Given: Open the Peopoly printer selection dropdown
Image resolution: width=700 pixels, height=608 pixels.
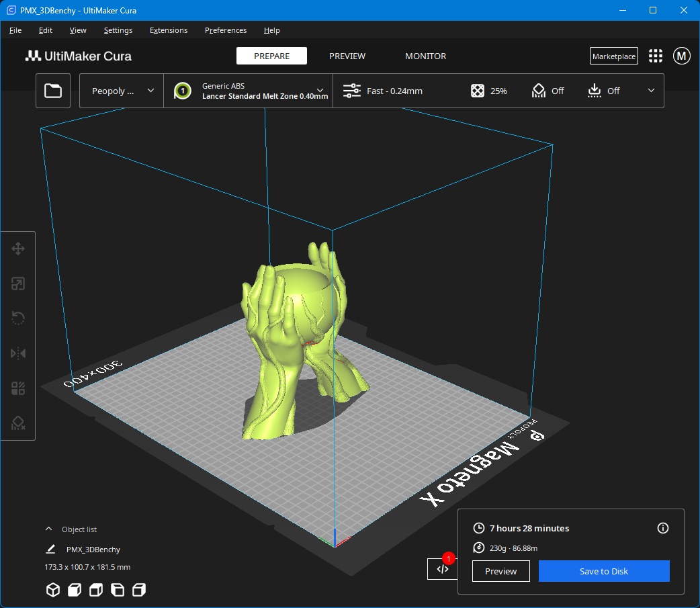Looking at the screenshot, I should 120,91.
